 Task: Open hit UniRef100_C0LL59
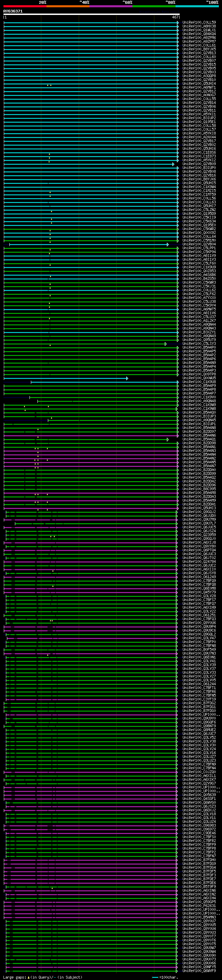(x=199, y=23)
